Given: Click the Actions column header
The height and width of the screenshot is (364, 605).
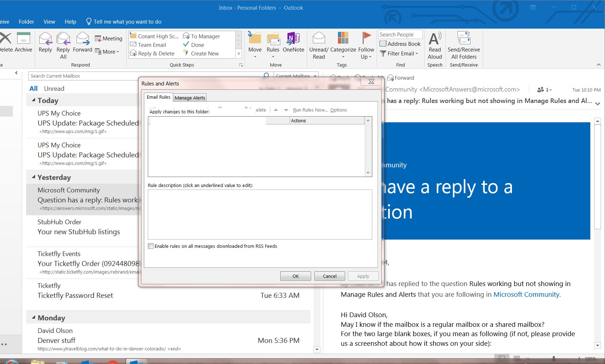Looking at the screenshot, I should click(327, 120).
